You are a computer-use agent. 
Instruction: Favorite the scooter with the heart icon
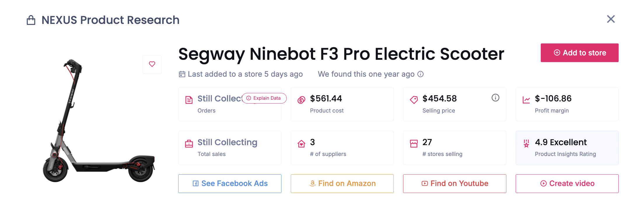pos(152,64)
